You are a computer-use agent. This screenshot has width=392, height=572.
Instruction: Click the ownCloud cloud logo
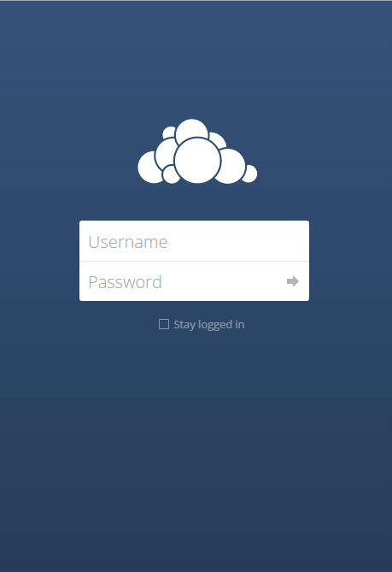click(x=197, y=151)
